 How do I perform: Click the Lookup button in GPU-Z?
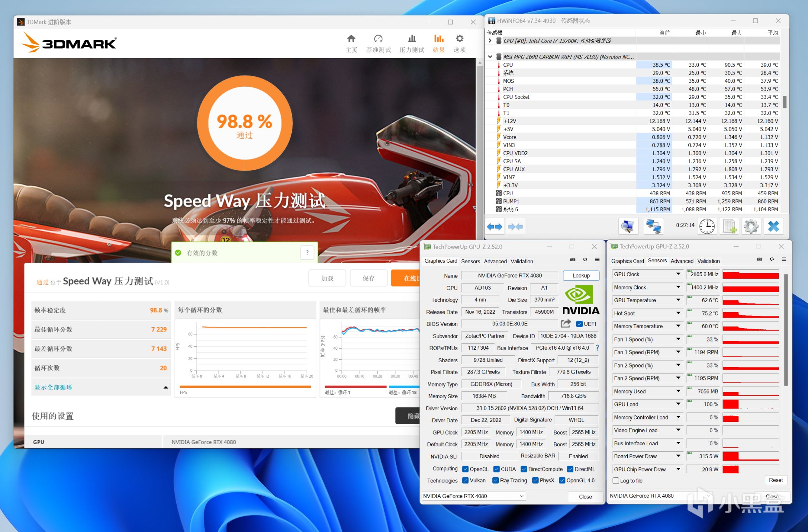[581, 275]
